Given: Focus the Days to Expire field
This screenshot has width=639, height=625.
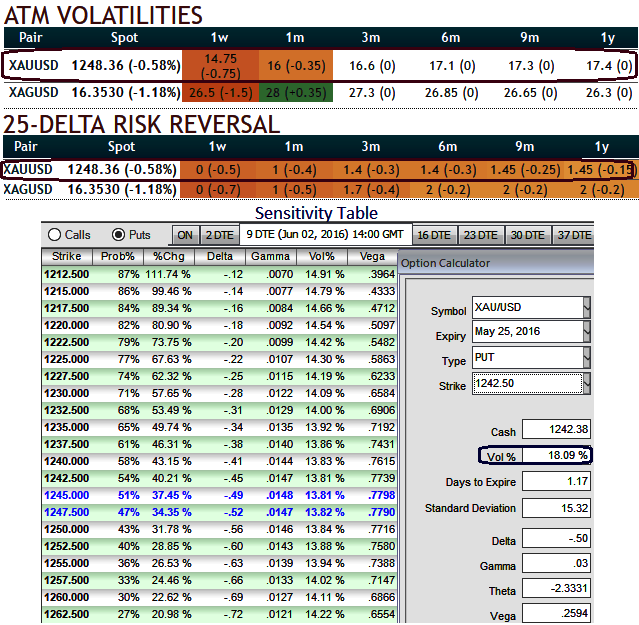Looking at the screenshot, I should pyautogui.click(x=557, y=482).
